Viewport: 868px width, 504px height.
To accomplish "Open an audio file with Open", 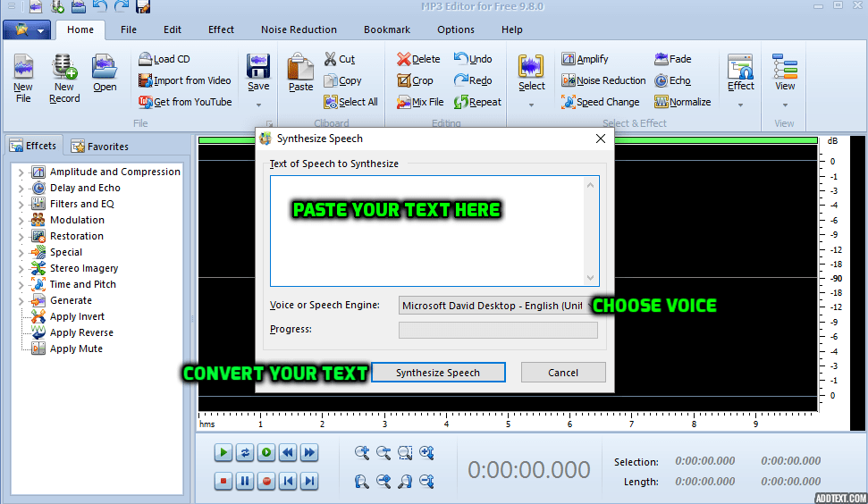I will coord(105,72).
